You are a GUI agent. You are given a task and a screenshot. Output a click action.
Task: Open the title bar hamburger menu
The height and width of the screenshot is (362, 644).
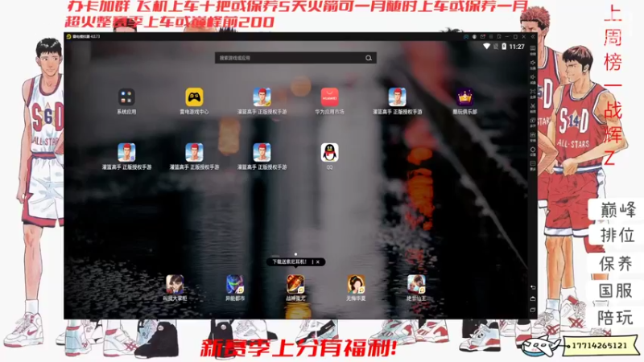point(491,36)
